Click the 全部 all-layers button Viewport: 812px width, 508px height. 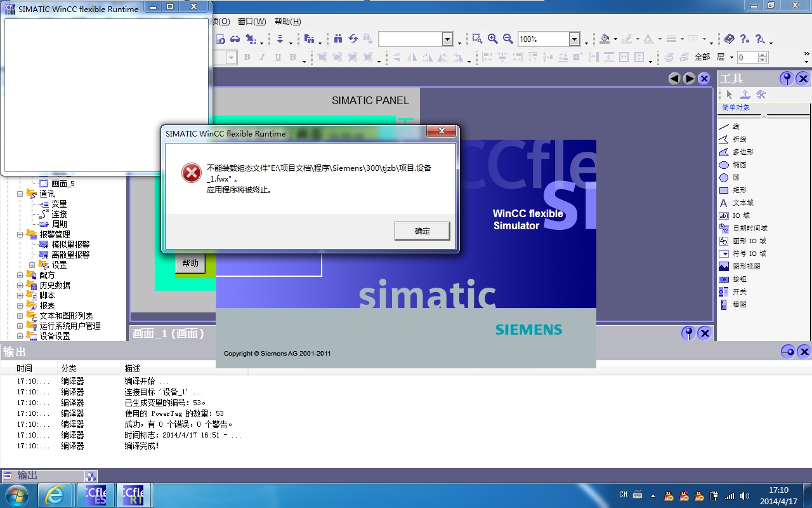tap(702, 57)
